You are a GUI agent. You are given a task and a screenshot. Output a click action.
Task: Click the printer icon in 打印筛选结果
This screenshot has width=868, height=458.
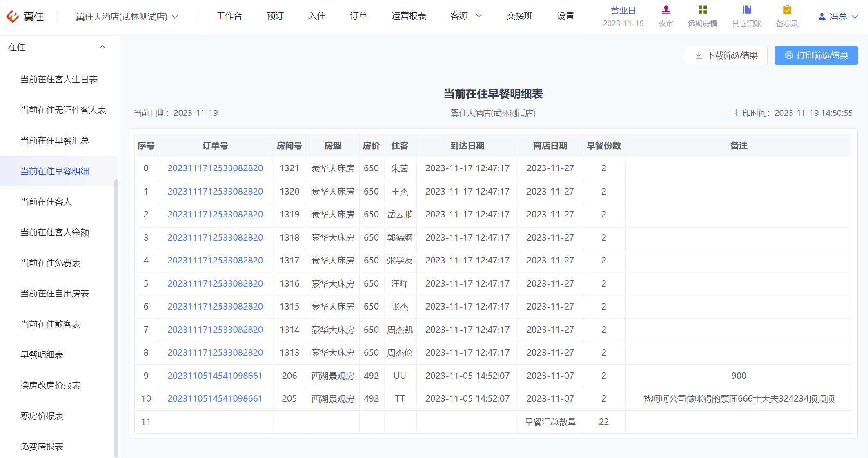point(789,55)
